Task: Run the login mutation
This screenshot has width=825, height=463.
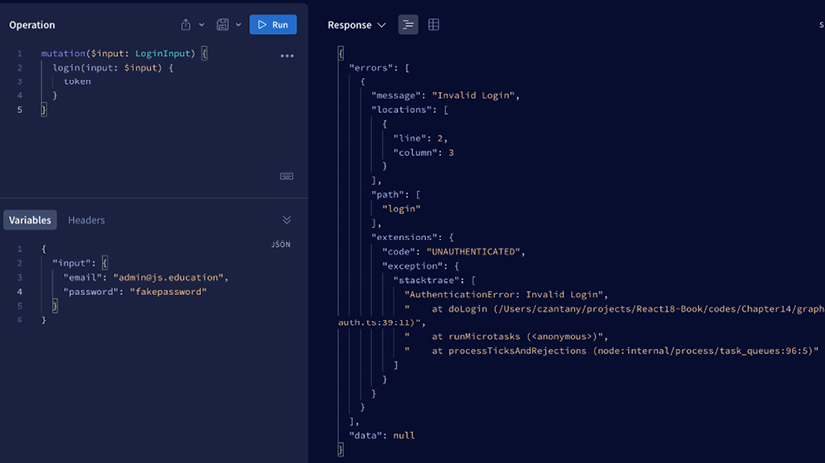Action: pyautogui.click(x=273, y=25)
